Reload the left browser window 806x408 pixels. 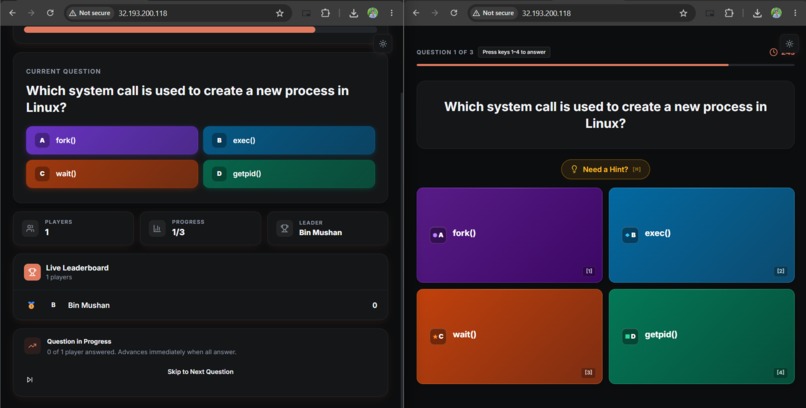(x=50, y=13)
